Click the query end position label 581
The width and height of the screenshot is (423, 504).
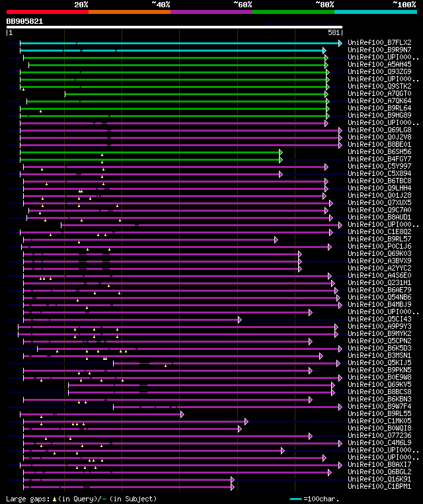pyautogui.click(x=334, y=32)
